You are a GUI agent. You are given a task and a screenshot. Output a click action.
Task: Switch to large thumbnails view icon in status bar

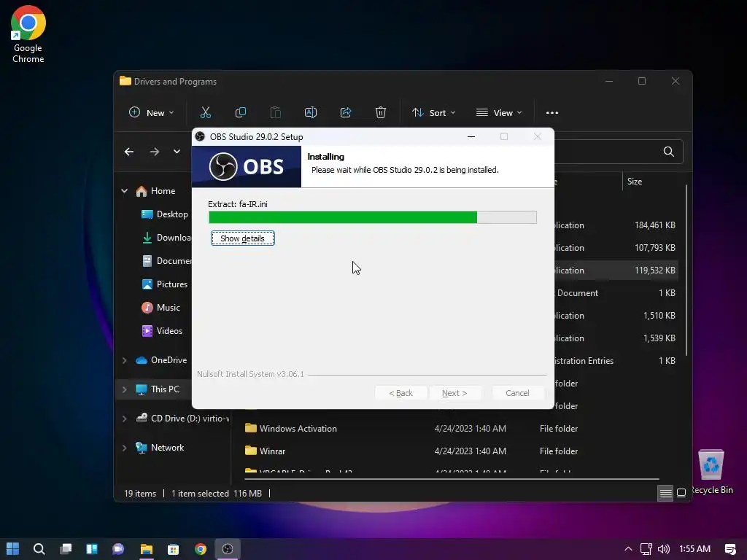click(x=681, y=494)
